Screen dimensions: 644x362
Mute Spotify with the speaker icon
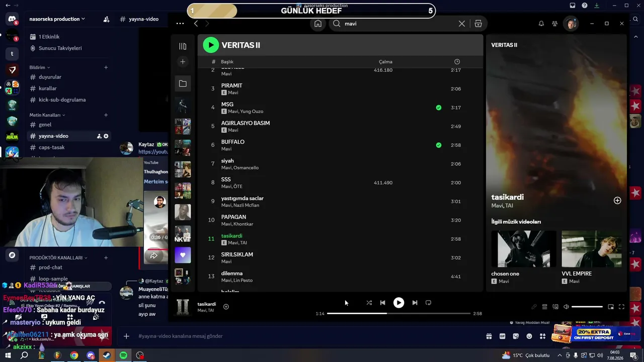click(566, 307)
